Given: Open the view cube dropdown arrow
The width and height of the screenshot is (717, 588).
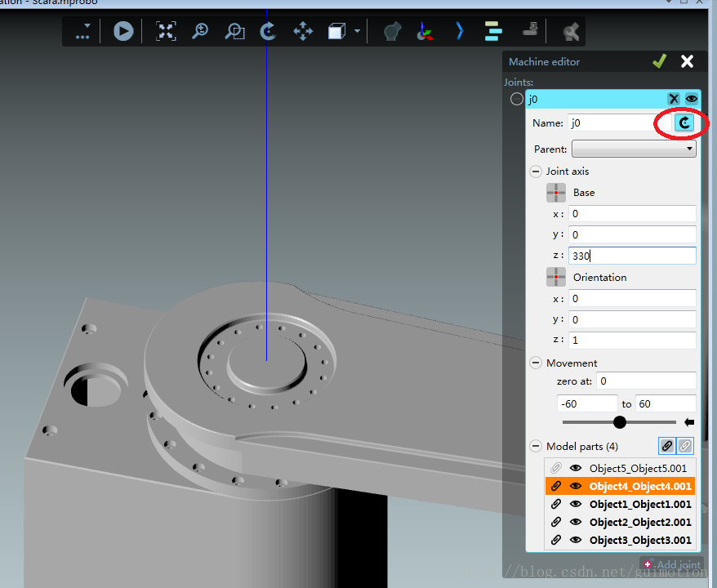Looking at the screenshot, I should 357,31.
